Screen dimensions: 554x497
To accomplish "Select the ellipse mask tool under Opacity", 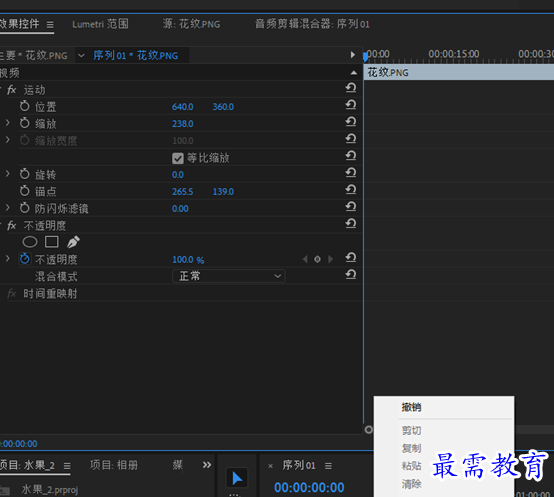I will [30, 242].
